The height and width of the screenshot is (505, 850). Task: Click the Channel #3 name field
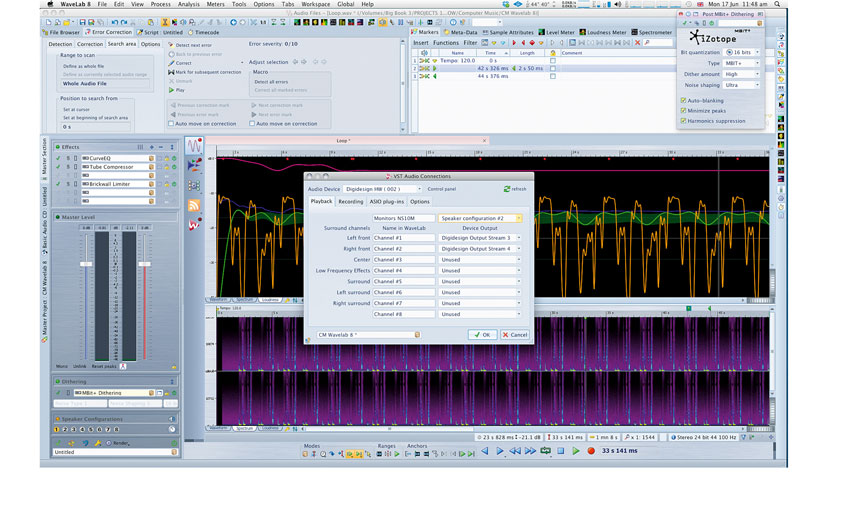(404, 260)
